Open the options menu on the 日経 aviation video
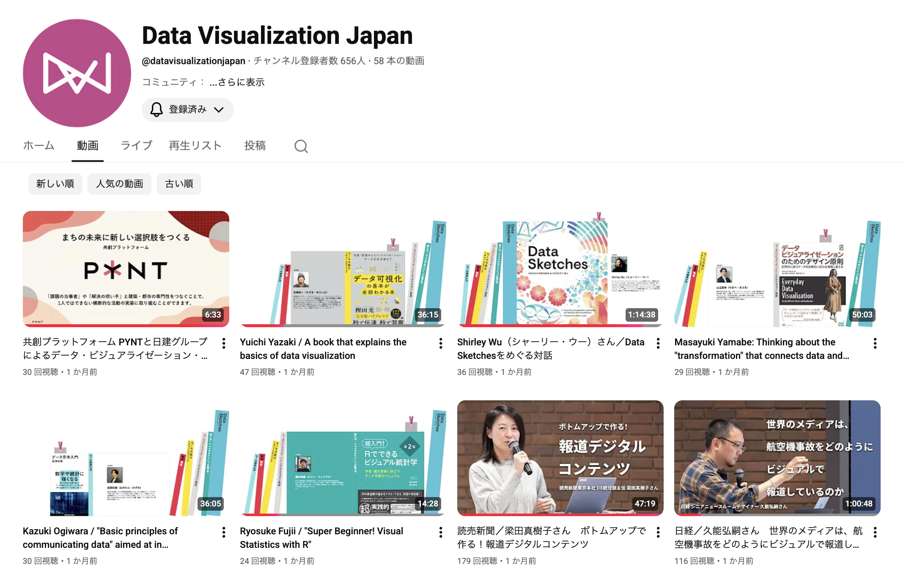Viewport: 906px width, 588px height. [874, 533]
